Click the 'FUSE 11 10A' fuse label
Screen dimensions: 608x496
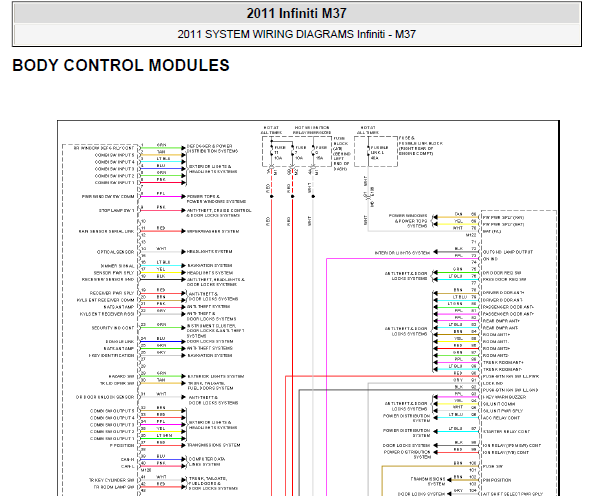pyautogui.click(x=279, y=153)
